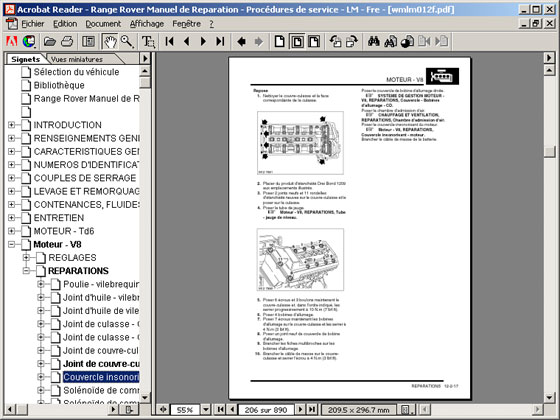560x420 pixels.
Task: Open the bookmark panel options arrow
Action: 145,58
